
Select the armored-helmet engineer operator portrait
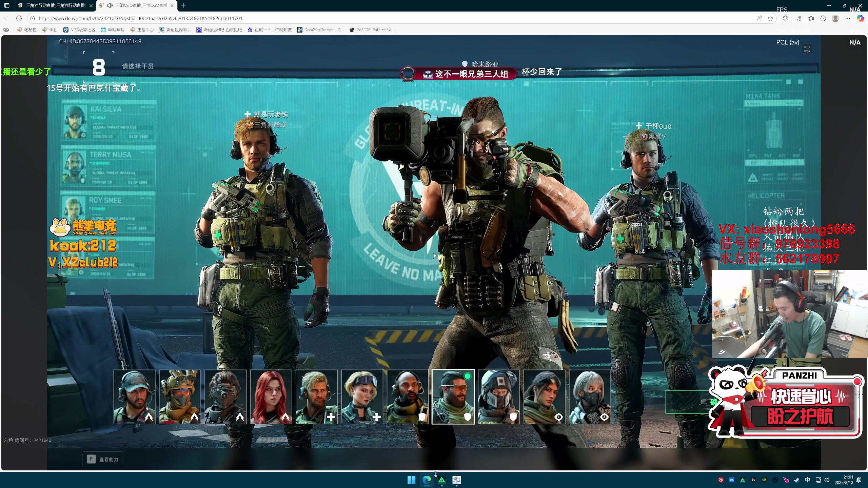click(499, 397)
